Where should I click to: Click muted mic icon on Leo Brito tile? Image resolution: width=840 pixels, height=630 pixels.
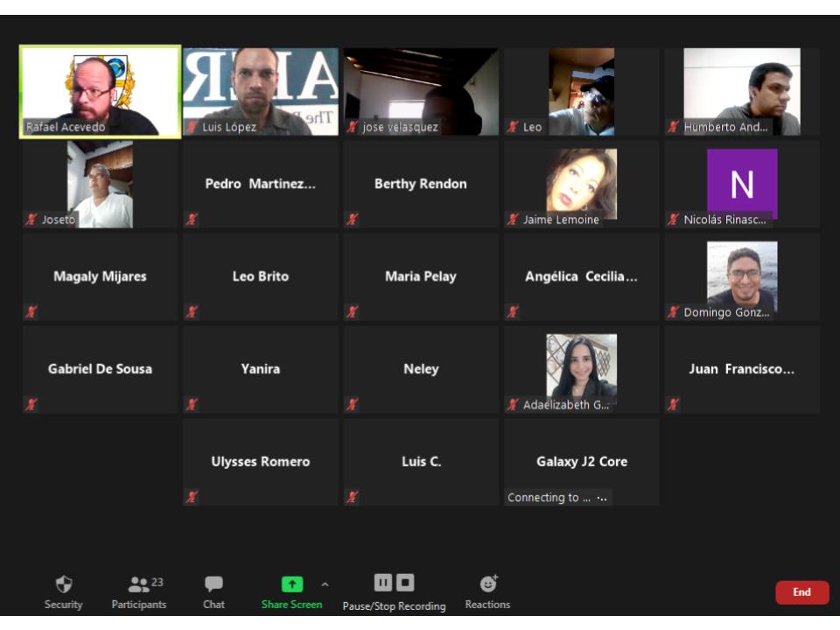192,311
